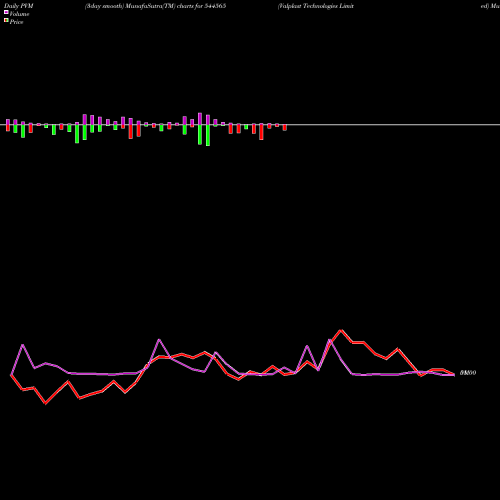This screenshot has height=500, width=500.
Task: Select the Price legend label
Action: (16, 22)
